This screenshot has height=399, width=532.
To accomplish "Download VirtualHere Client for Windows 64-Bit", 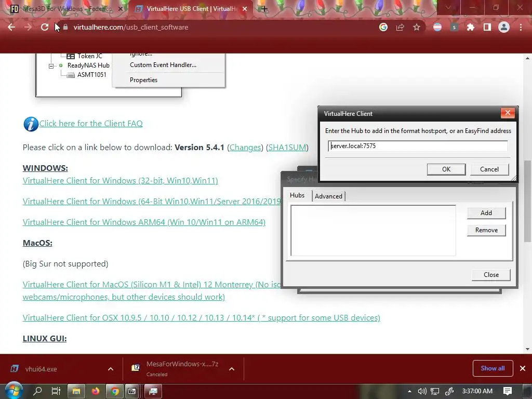I will [x=152, y=201].
